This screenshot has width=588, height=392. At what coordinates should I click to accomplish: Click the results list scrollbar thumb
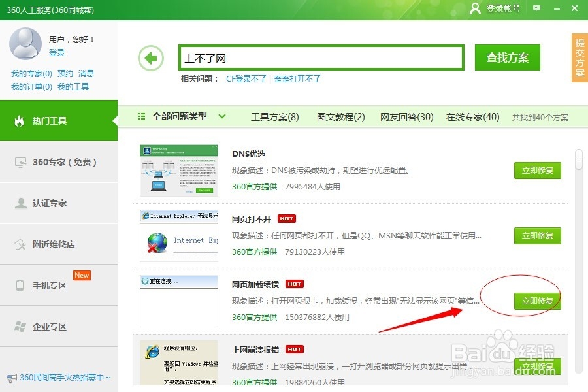pyautogui.click(x=579, y=159)
